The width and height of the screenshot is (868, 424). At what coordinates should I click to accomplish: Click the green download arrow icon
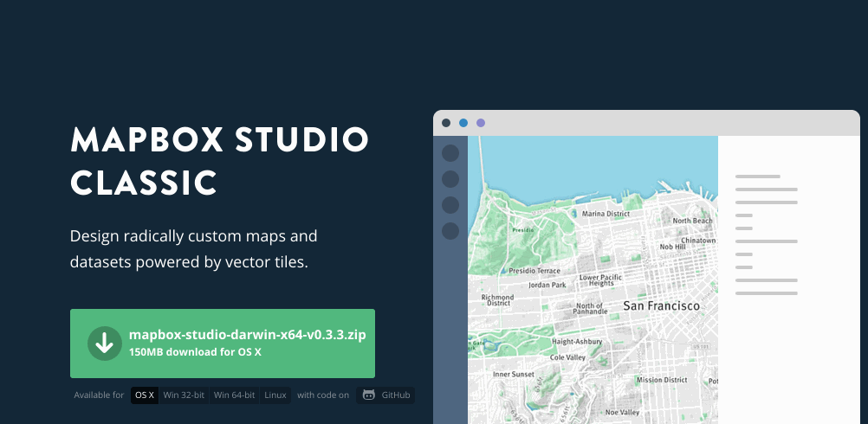[x=105, y=344]
